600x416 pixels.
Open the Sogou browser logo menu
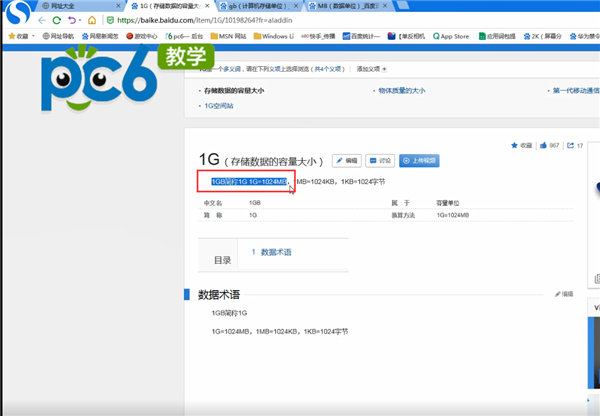[x=18, y=12]
